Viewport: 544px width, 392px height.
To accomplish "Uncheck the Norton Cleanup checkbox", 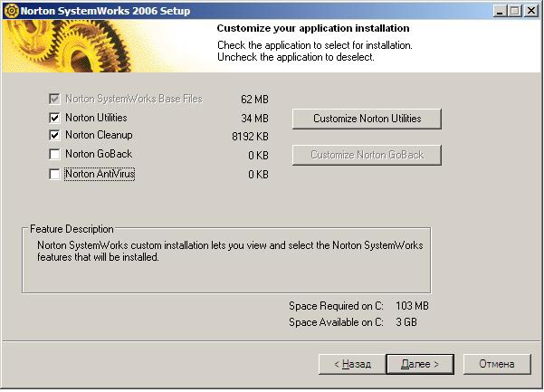I will (x=54, y=135).
